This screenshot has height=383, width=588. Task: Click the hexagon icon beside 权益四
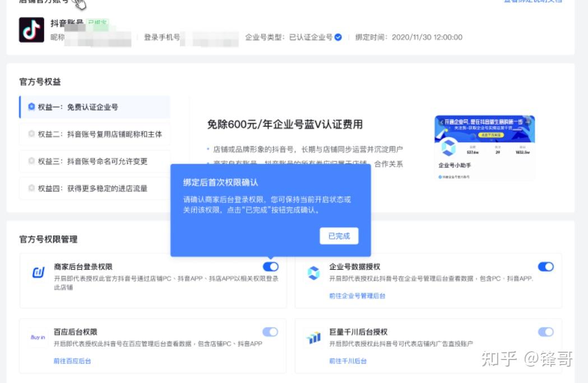click(x=31, y=188)
